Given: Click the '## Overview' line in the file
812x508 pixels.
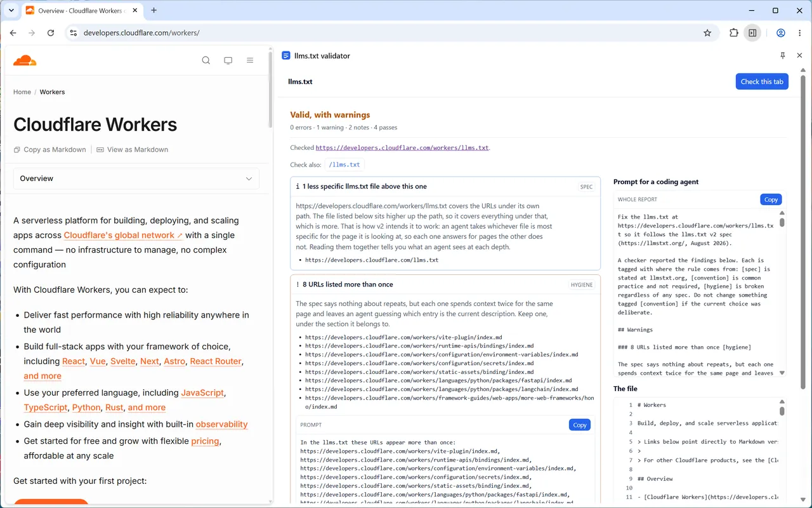Looking at the screenshot, I should pos(655,479).
